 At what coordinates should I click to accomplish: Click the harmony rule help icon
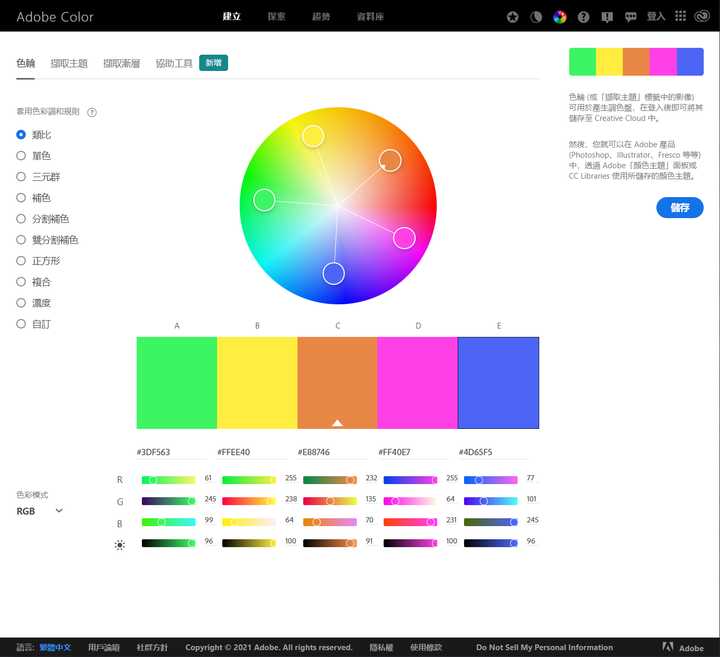tap(92, 112)
